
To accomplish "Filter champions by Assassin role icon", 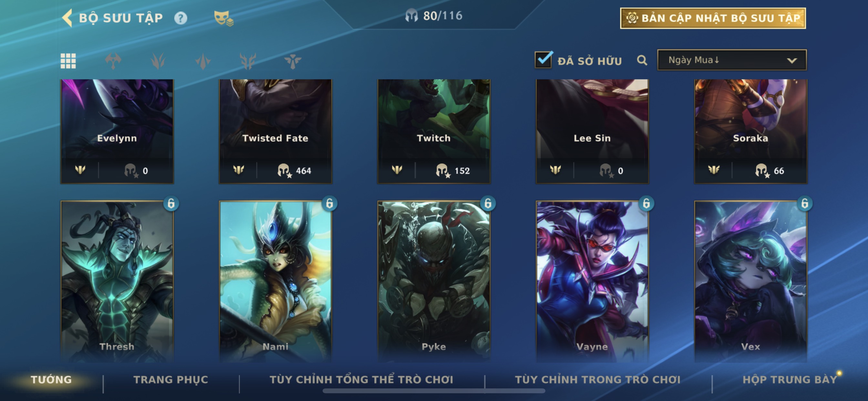I will pos(203,61).
